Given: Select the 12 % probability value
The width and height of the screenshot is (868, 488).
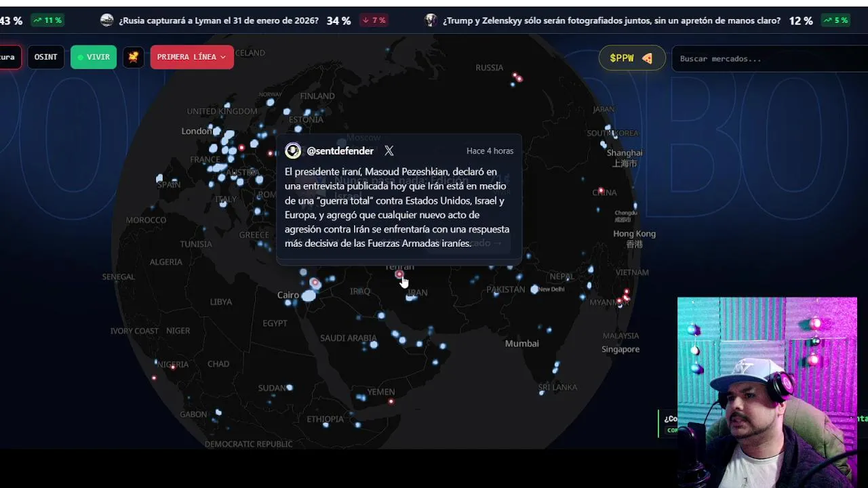Looking at the screenshot, I should point(801,21).
